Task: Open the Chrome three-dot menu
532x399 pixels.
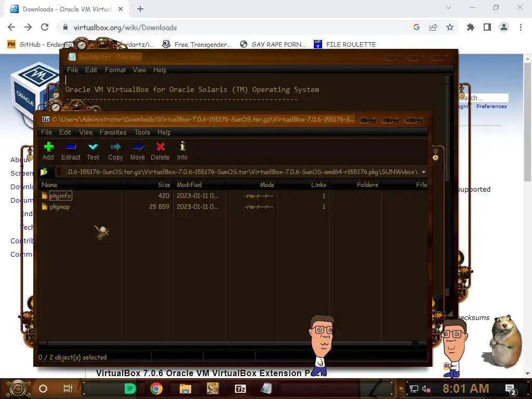Action: pos(521,27)
